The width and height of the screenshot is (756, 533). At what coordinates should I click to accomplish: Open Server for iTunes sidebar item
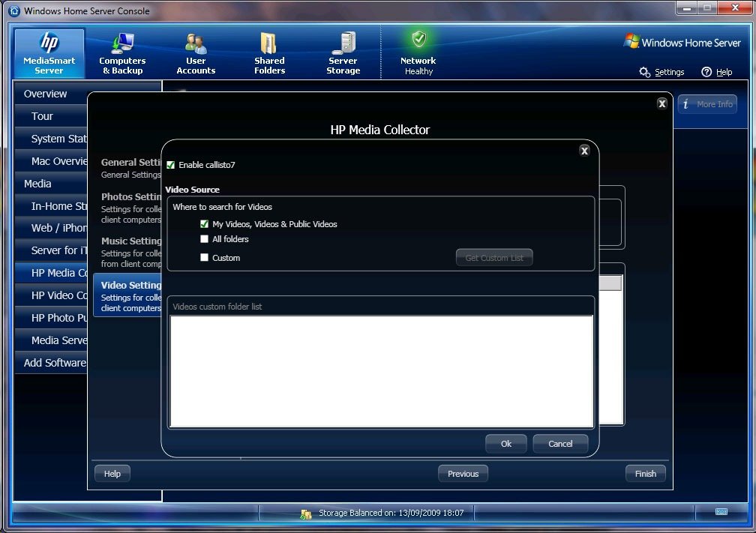(51, 250)
